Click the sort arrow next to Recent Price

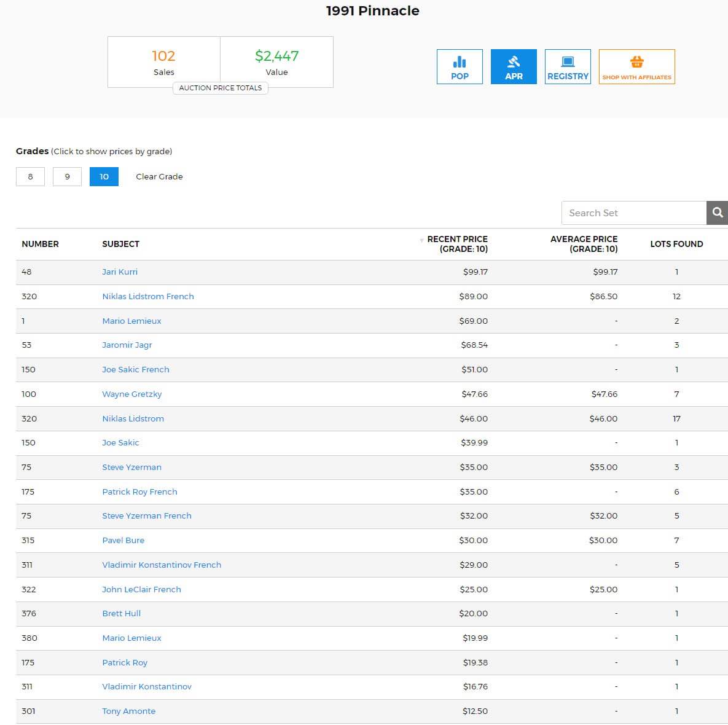tap(421, 240)
